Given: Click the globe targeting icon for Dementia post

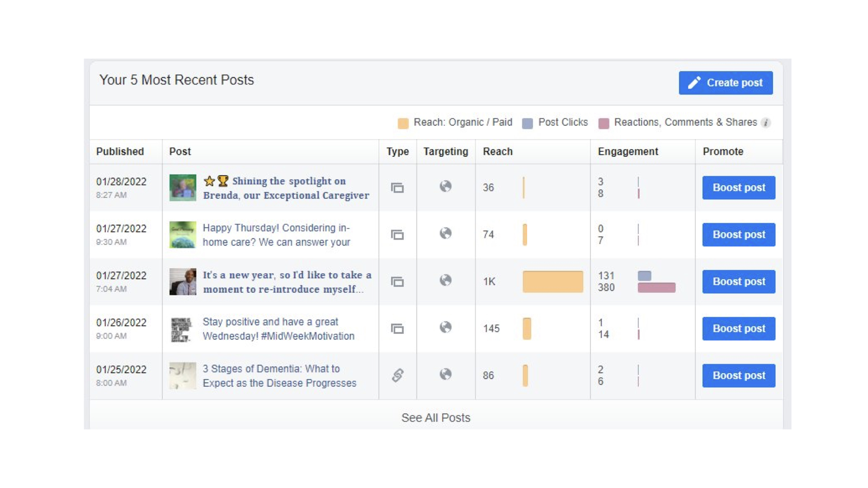Looking at the screenshot, I should 445,374.
